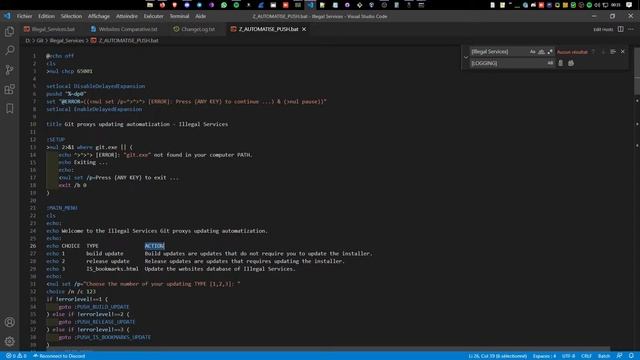The image size is (640, 360).
Task: Open the notifications bell in status bar
Action: coord(631,356)
